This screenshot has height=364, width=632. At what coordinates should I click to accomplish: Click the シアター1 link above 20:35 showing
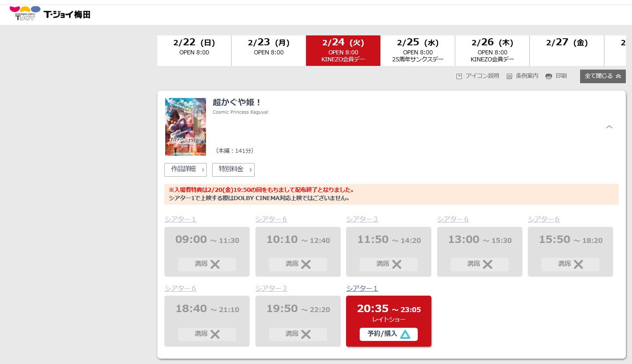tap(362, 288)
